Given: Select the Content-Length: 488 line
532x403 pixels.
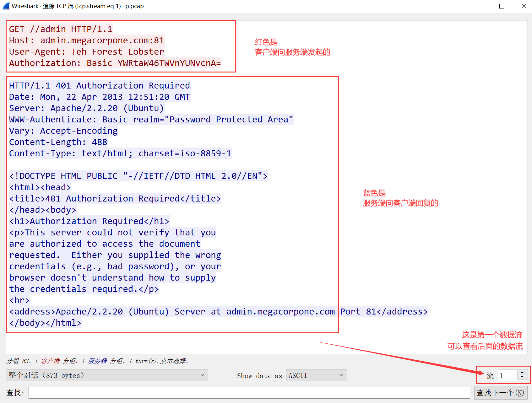Looking at the screenshot, I should [58, 142].
